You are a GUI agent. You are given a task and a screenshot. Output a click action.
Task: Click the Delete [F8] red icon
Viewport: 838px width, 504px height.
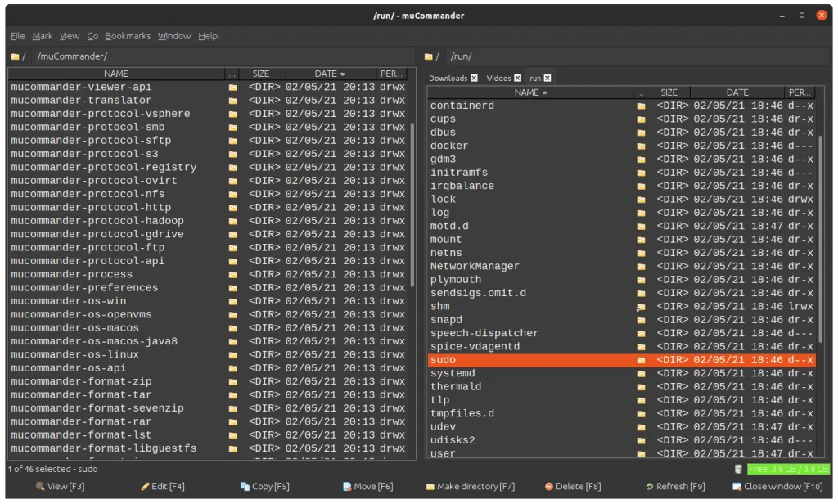tap(548, 487)
